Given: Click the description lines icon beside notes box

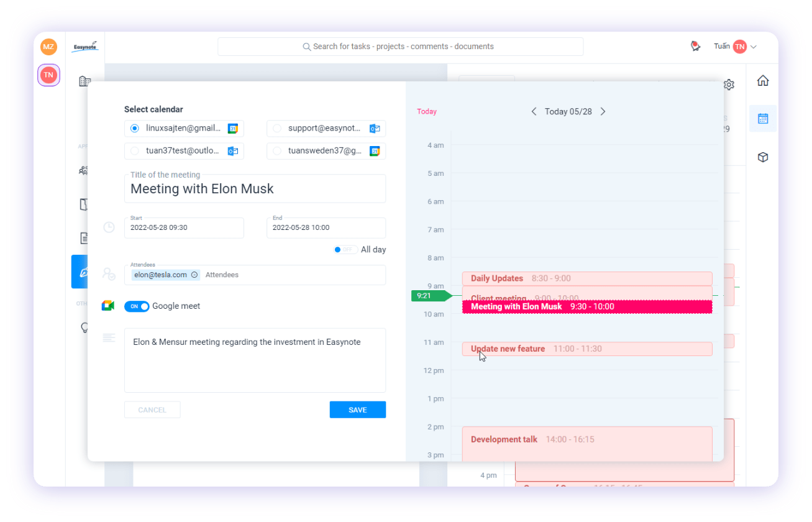Looking at the screenshot, I should click(109, 337).
